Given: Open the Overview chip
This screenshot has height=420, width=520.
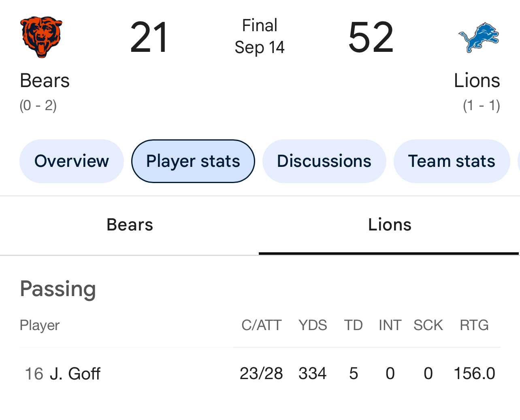Looking at the screenshot, I should tap(72, 161).
